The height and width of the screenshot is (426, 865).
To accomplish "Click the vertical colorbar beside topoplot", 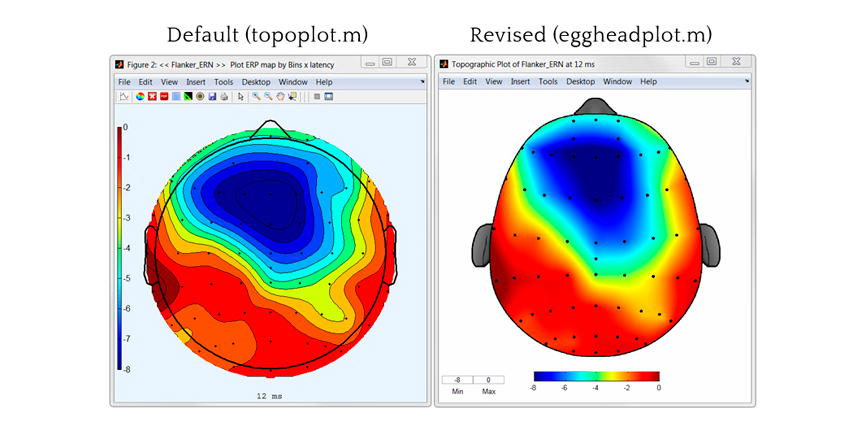I will (x=122, y=248).
